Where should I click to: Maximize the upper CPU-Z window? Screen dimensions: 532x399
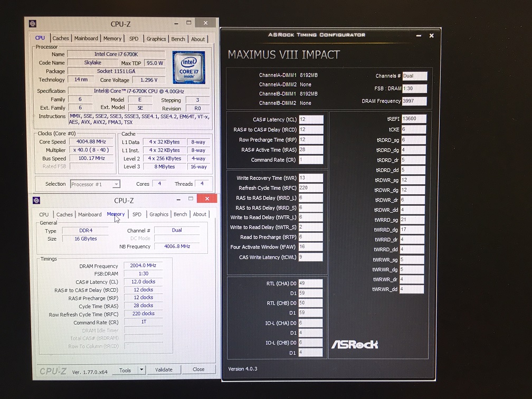(x=189, y=23)
